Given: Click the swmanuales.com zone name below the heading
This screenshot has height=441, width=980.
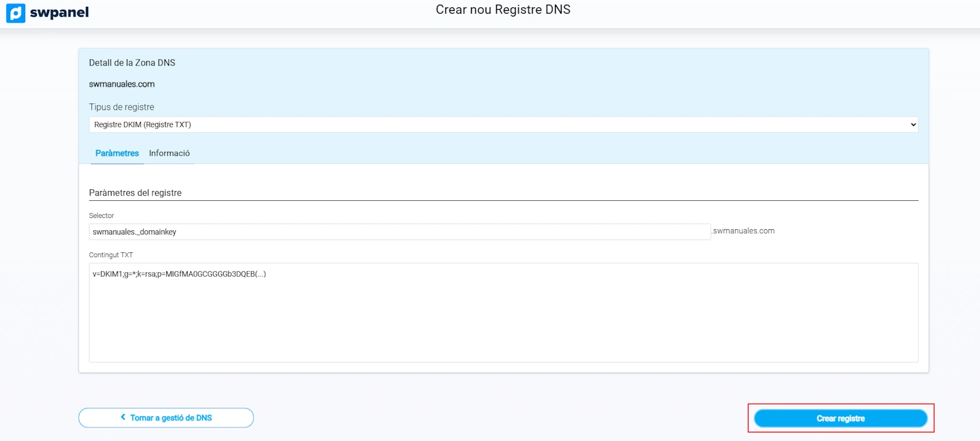Looking at the screenshot, I should [121, 84].
